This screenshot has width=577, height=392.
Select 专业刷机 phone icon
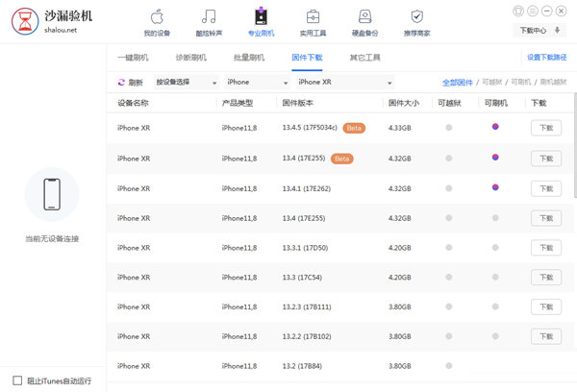261,16
